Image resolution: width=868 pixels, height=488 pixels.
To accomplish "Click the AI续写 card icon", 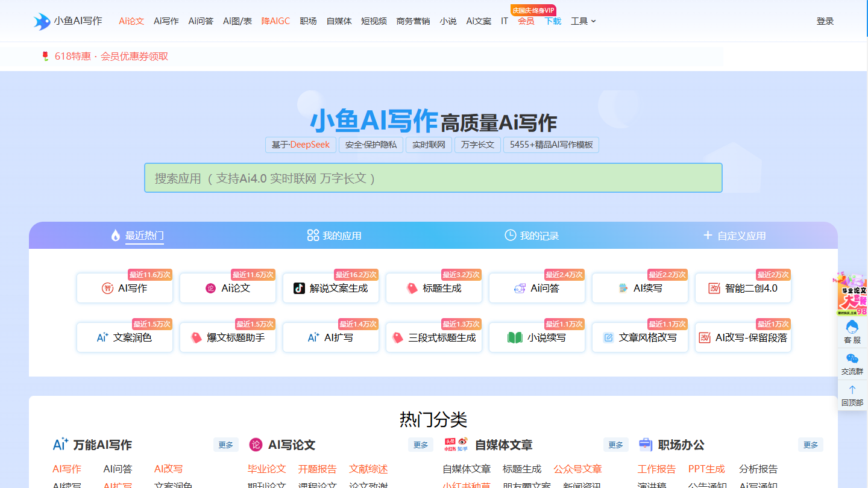I will point(623,289).
